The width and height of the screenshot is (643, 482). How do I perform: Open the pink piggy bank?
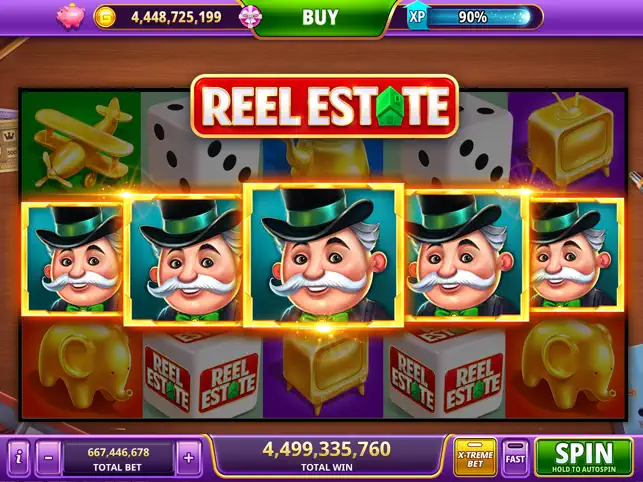pos(71,16)
